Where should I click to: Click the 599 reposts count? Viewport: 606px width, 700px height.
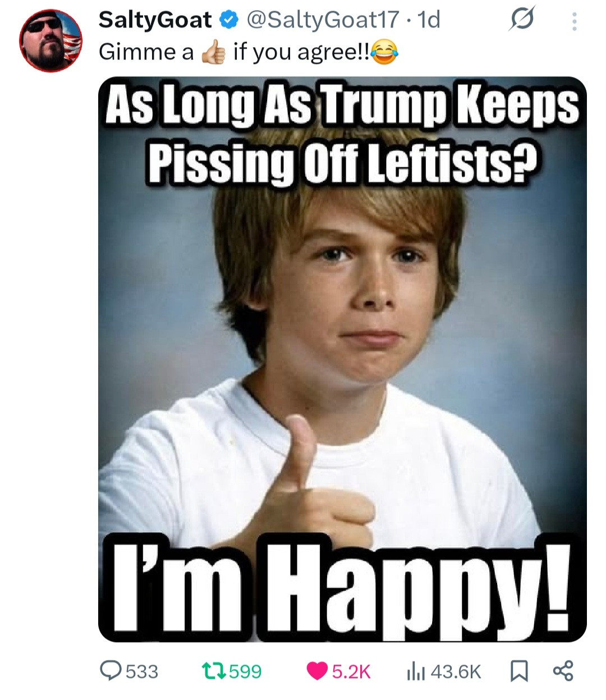point(245,671)
